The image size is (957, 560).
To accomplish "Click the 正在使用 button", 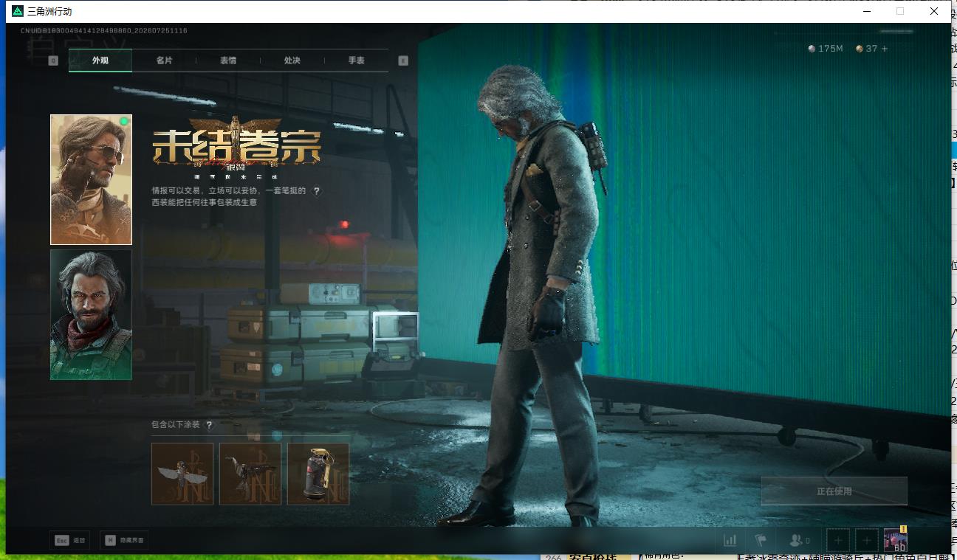I will [x=834, y=491].
